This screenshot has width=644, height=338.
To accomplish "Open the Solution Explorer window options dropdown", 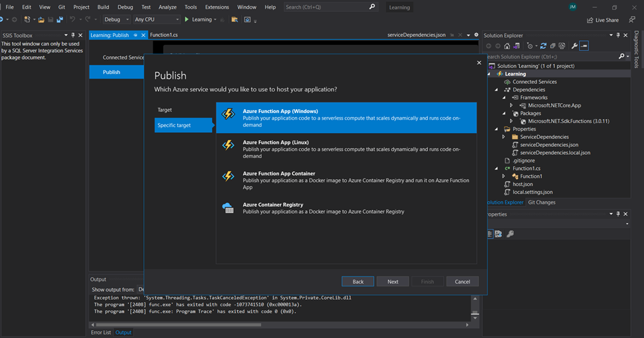I will click(611, 35).
